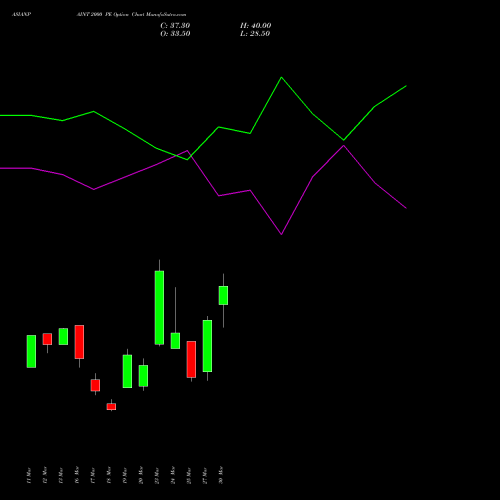This screenshot has height=500, width=500.
Task: Select the 30 Mar date label
Action: click(x=221, y=475)
